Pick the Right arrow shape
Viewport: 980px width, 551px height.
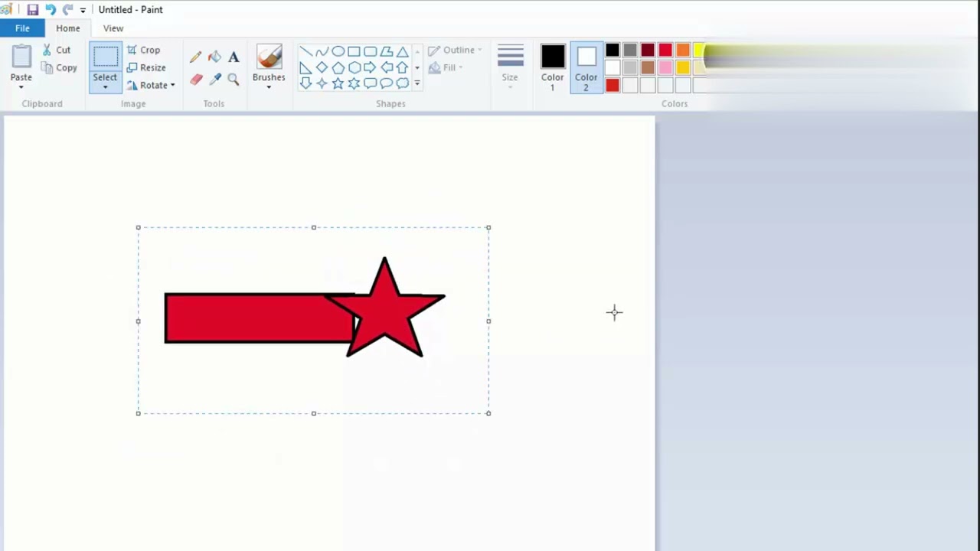coord(370,67)
